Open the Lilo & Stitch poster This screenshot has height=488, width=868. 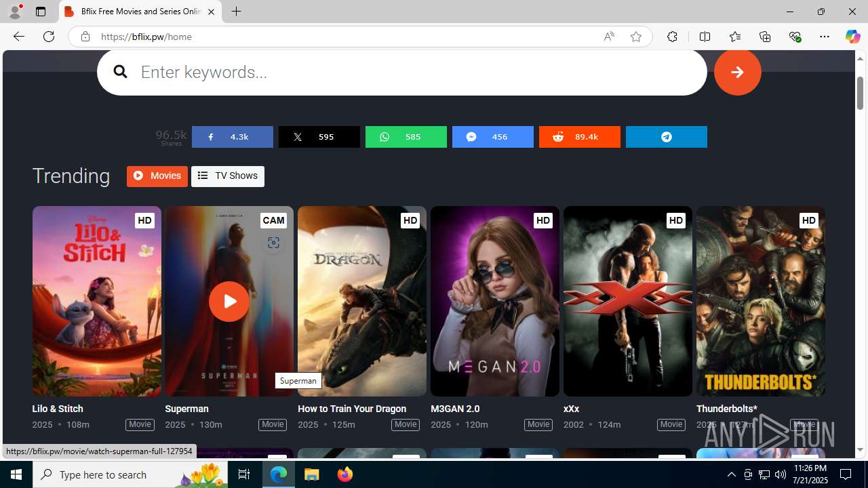[x=96, y=302]
